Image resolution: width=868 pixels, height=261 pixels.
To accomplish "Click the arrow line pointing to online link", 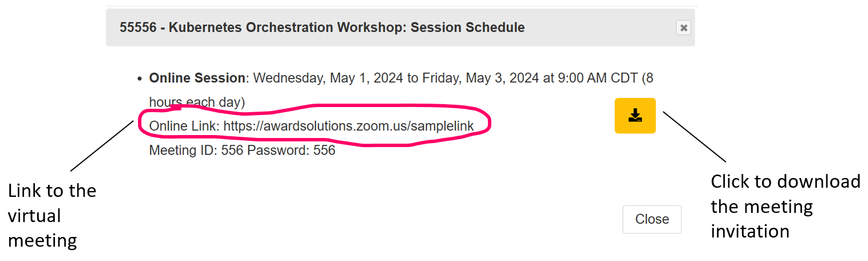I will coord(102,145).
